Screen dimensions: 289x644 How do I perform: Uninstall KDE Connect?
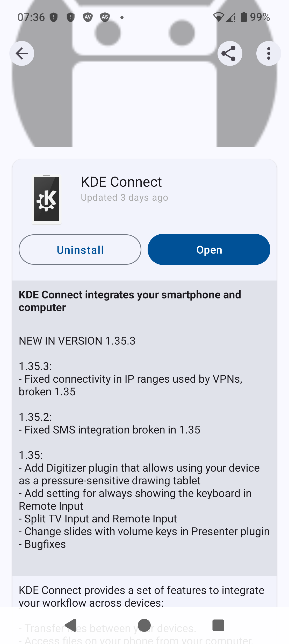80,250
